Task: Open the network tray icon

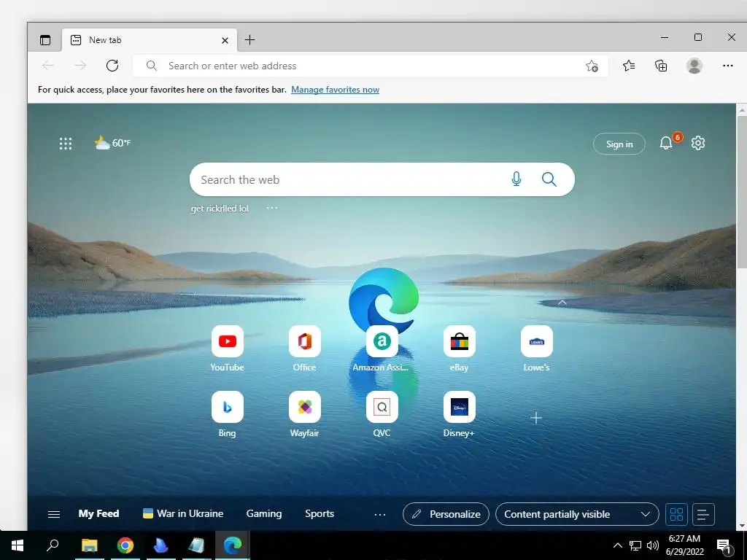Action: (635, 545)
